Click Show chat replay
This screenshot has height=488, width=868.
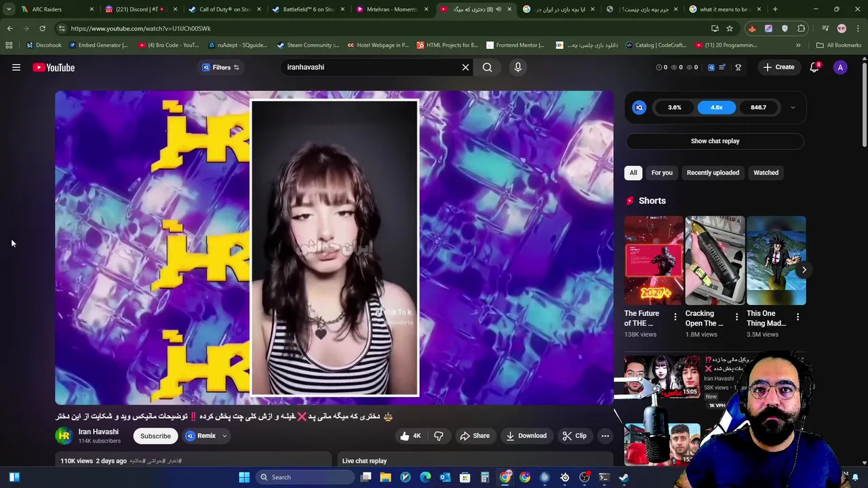pos(715,141)
